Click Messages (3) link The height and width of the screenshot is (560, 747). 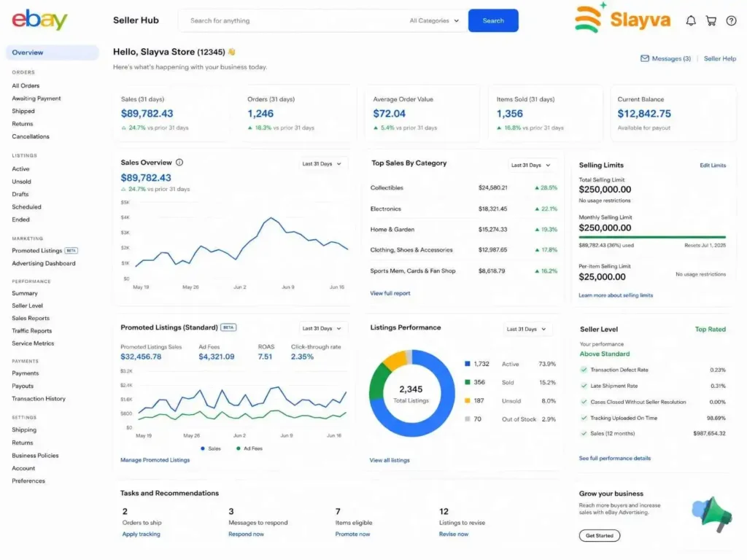671,58
